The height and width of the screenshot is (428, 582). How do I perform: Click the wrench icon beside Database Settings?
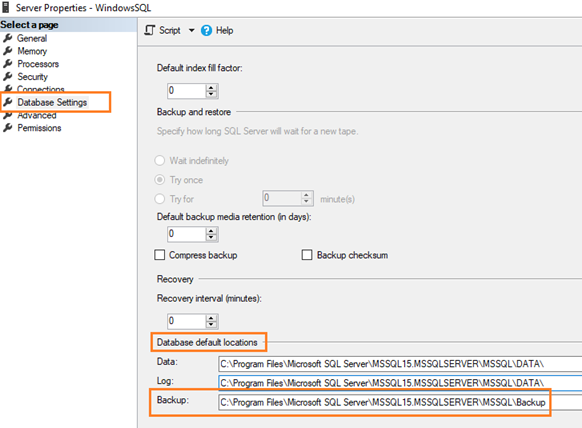pos(8,102)
